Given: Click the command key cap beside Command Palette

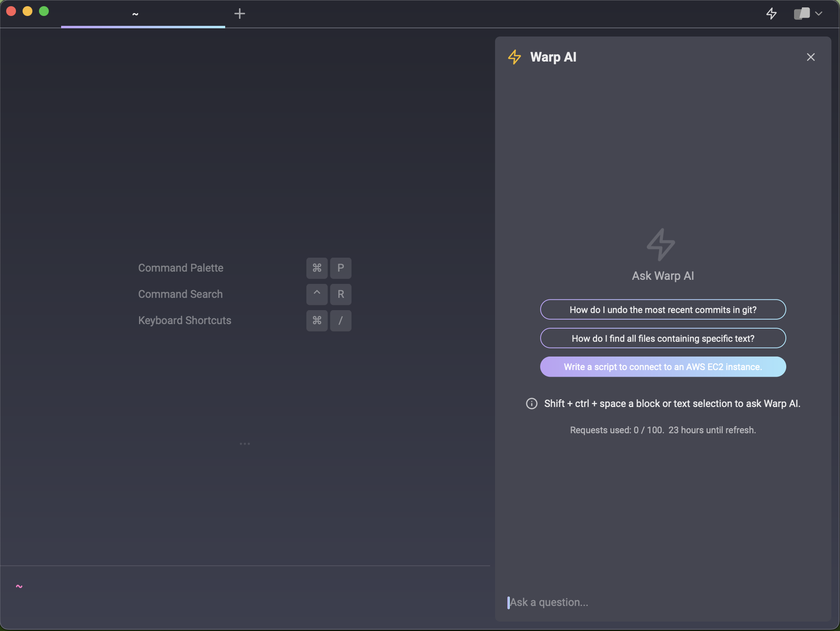Looking at the screenshot, I should click(x=317, y=268).
